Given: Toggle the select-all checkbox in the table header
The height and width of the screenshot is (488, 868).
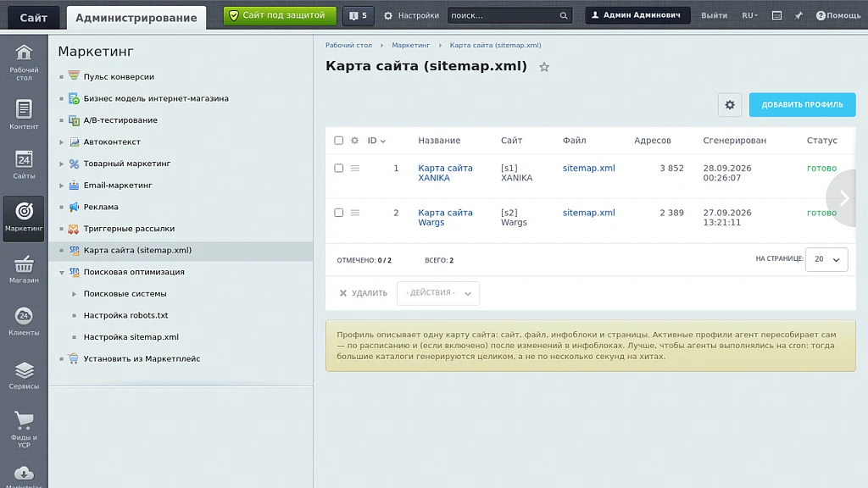Looking at the screenshot, I should (339, 141).
